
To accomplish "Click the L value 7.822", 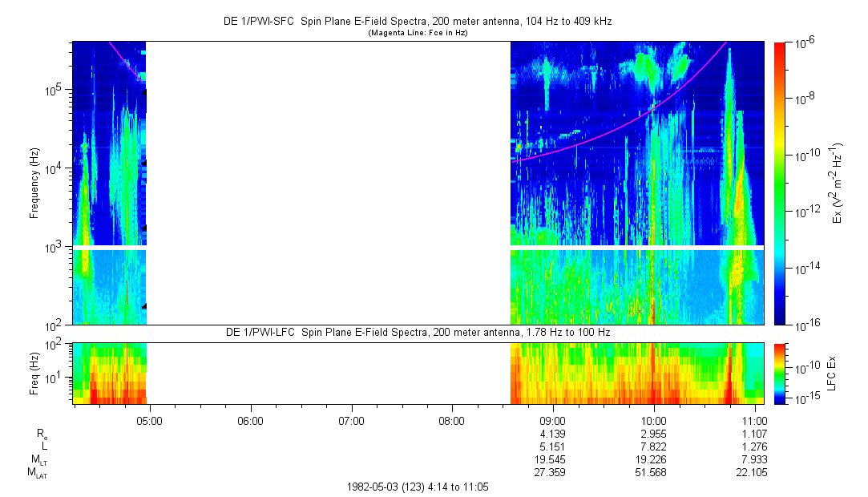I will pyautogui.click(x=654, y=446).
